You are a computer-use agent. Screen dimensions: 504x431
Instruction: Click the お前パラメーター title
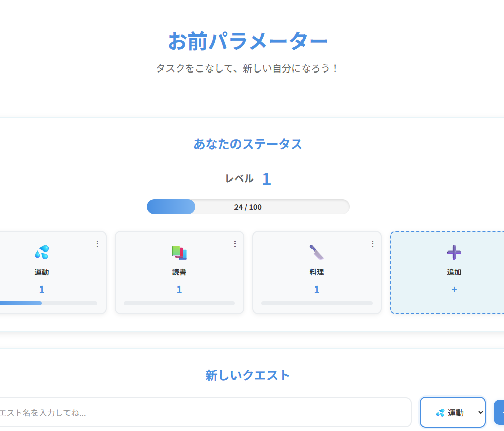tap(248, 41)
